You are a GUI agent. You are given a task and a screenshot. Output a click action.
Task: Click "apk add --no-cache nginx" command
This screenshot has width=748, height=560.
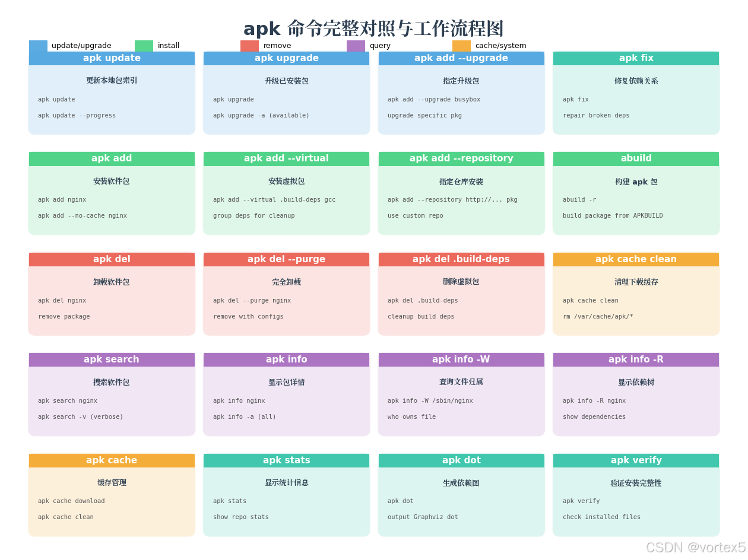tap(83, 216)
